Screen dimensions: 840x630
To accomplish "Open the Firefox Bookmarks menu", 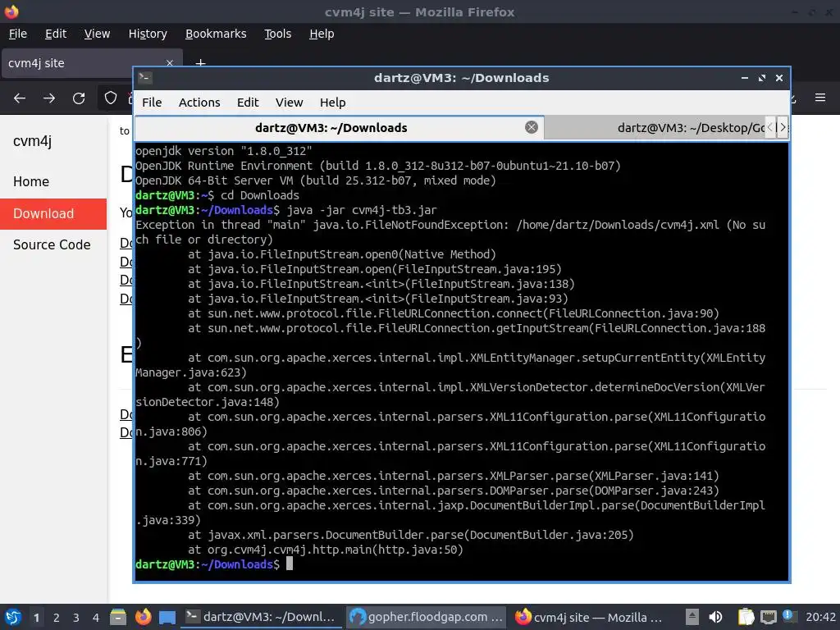I will 216,34.
